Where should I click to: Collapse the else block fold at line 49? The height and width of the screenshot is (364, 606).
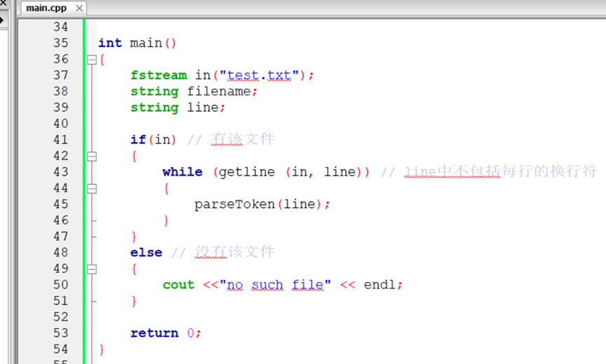pyautogui.click(x=92, y=269)
